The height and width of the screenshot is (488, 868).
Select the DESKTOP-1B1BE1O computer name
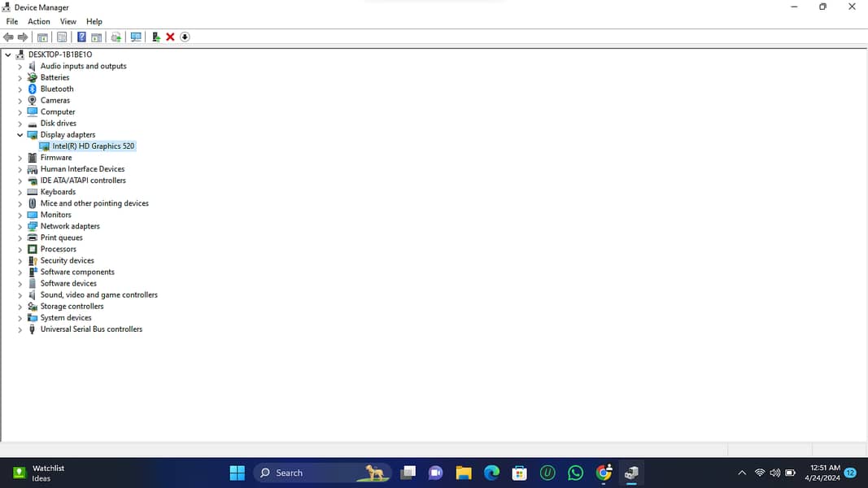coord(60,54)
